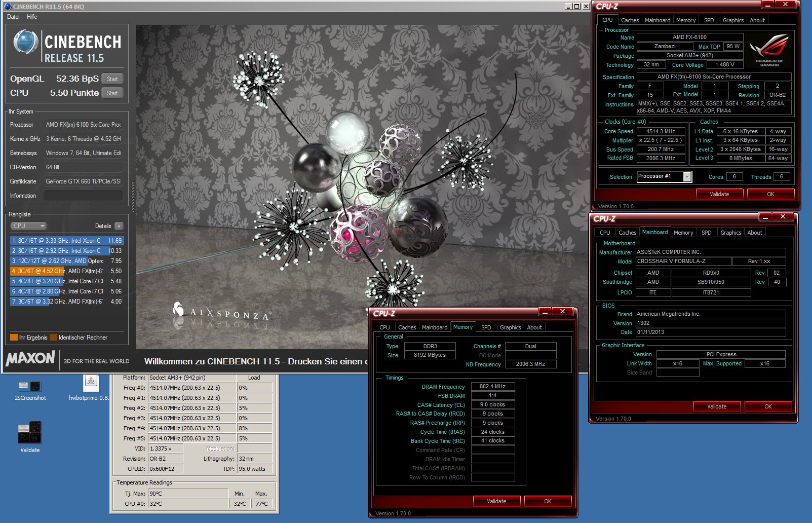
Task: Click OK in CPU-Z Memory window
Action: (548, 501)
